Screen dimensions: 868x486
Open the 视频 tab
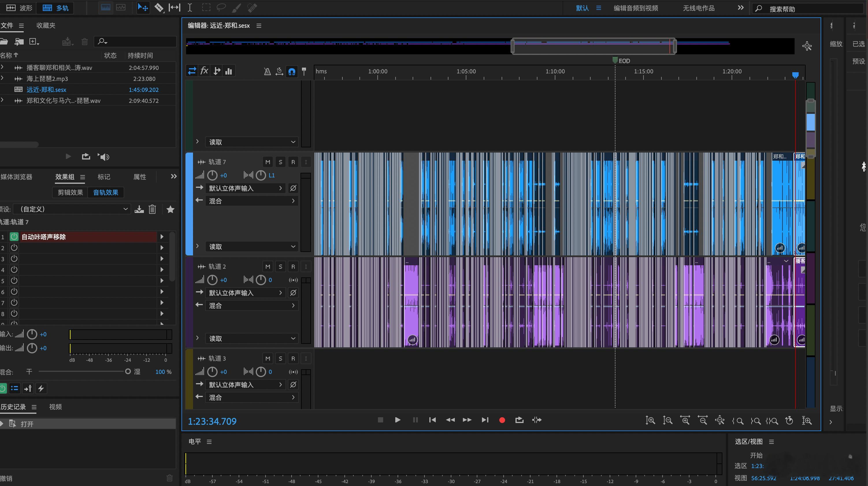[55, 407]
